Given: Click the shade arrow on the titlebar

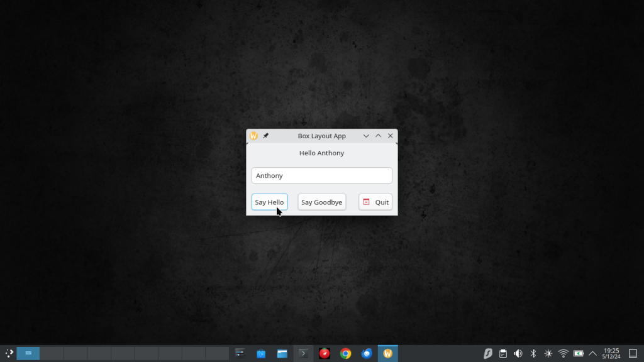Looking at the screenshot, I should point(366,136).
